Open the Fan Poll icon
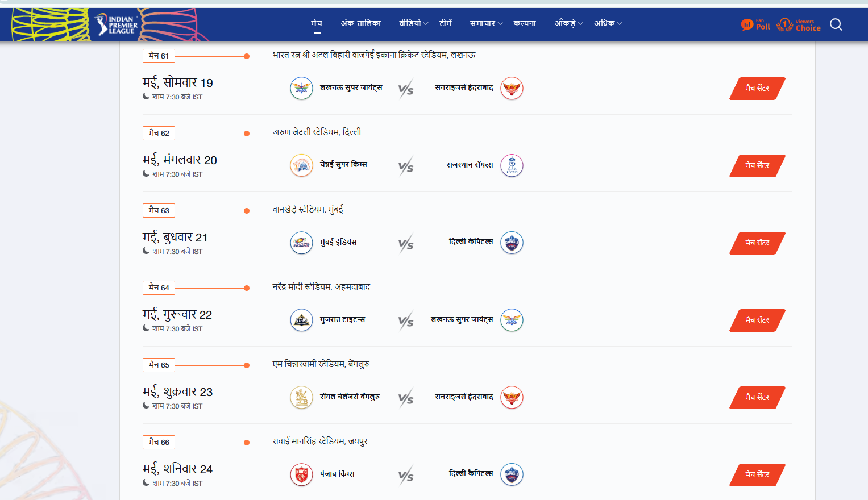This screenshot has width=868, height=500. (x=755, y=24)
